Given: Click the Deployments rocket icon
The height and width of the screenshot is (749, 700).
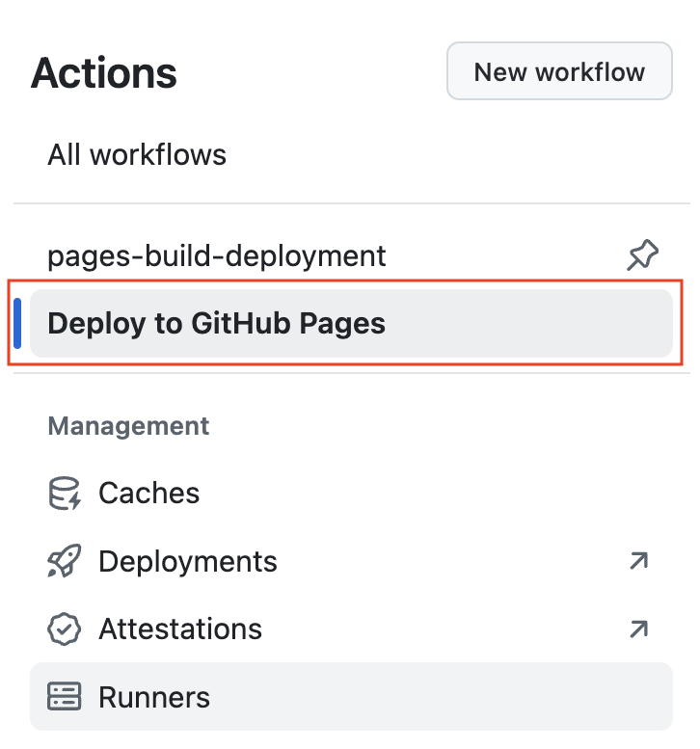Looking at the screenshot, I should (x=65, y=561).
